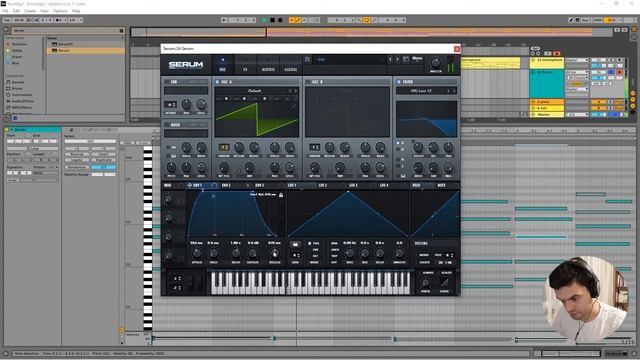Open Create menu in Ableton Live
Screen dimensions: 640x360
click(30, 11)
